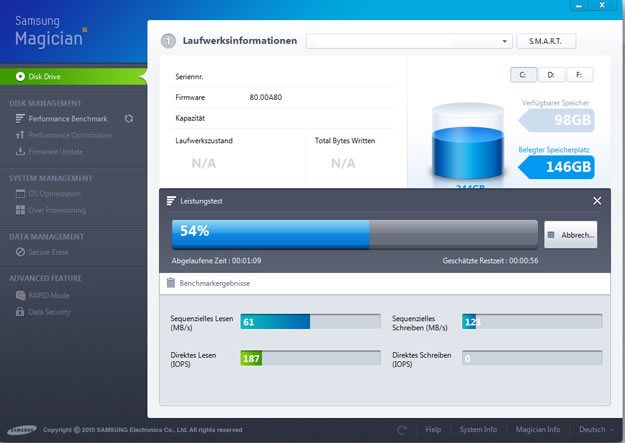Click the Performance Benchmark bars icon

(x=20, y=118)
